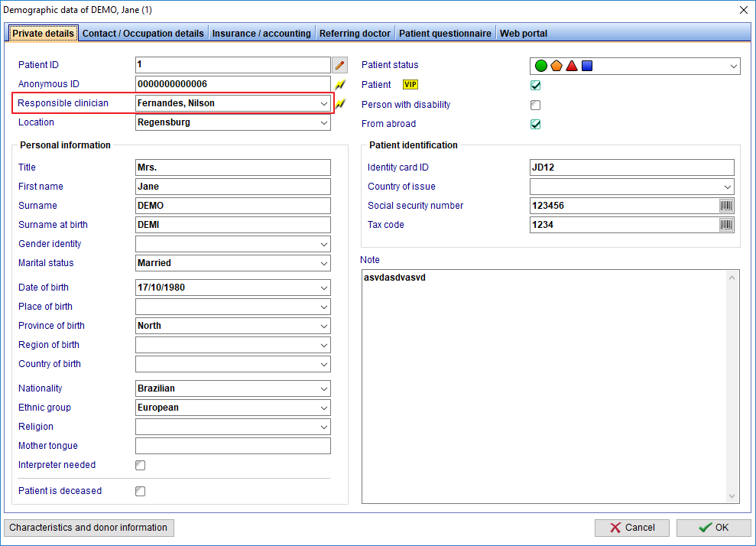Open the Insurance / accounting tab
756x546 pixels.
coord(261,34)
